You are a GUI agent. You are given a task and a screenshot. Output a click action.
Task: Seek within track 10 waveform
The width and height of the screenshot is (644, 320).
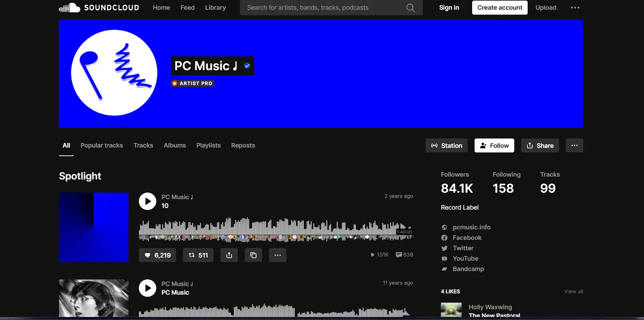click(276, 230)
